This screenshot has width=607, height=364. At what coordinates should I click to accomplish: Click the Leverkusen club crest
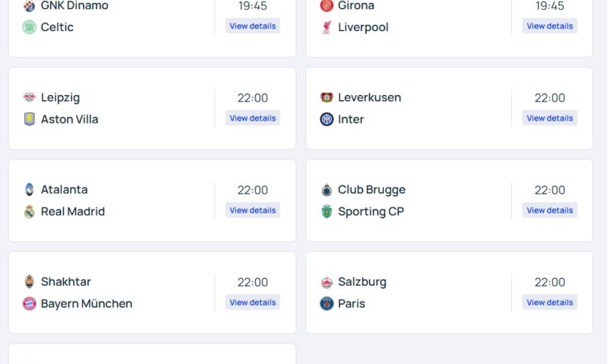pyautogui.click(x=327, y=97)
